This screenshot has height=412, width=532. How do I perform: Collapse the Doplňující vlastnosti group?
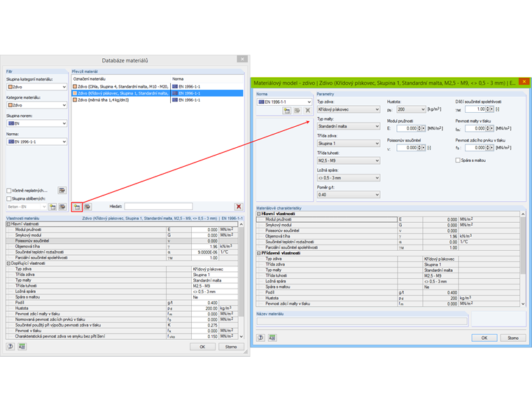pyautogui.click(x=9, y=263)
